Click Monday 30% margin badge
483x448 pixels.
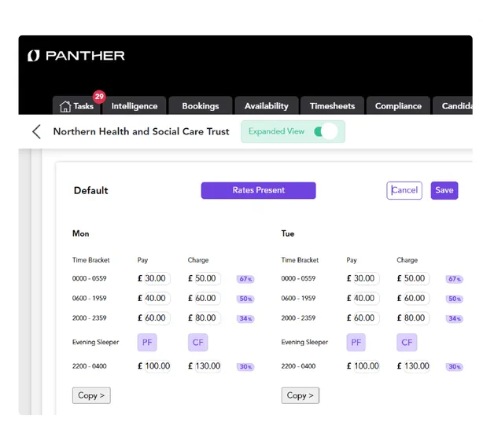tap(245, 367)
